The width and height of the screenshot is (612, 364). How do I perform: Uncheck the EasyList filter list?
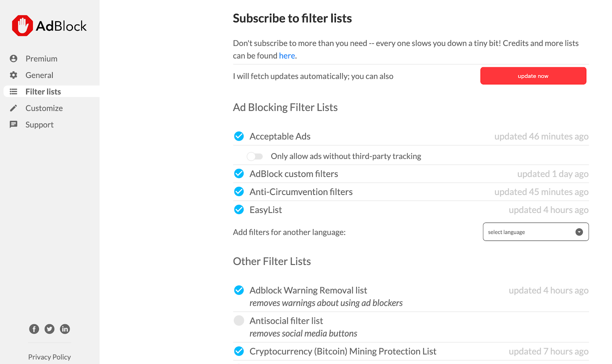[x=239, y=210]
